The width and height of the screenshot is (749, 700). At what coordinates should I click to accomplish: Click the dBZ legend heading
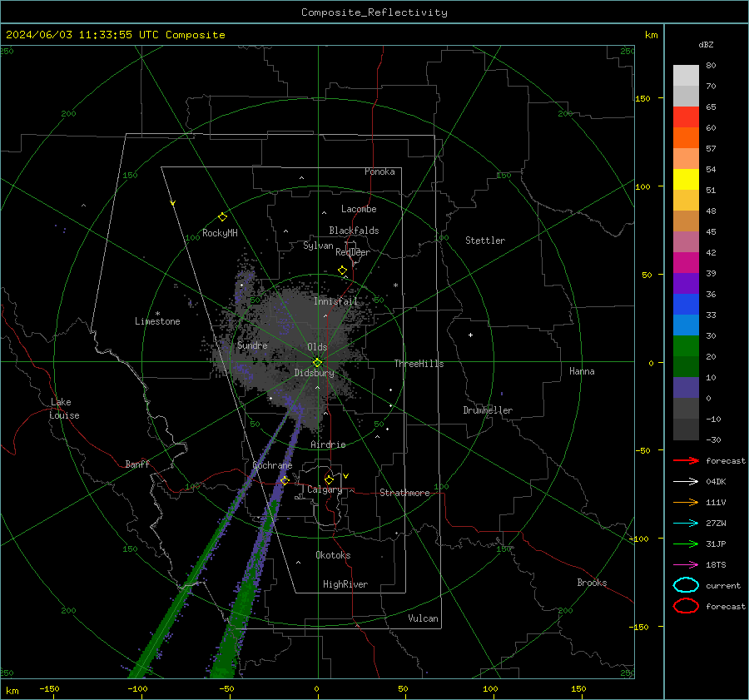tap(706, 44)
